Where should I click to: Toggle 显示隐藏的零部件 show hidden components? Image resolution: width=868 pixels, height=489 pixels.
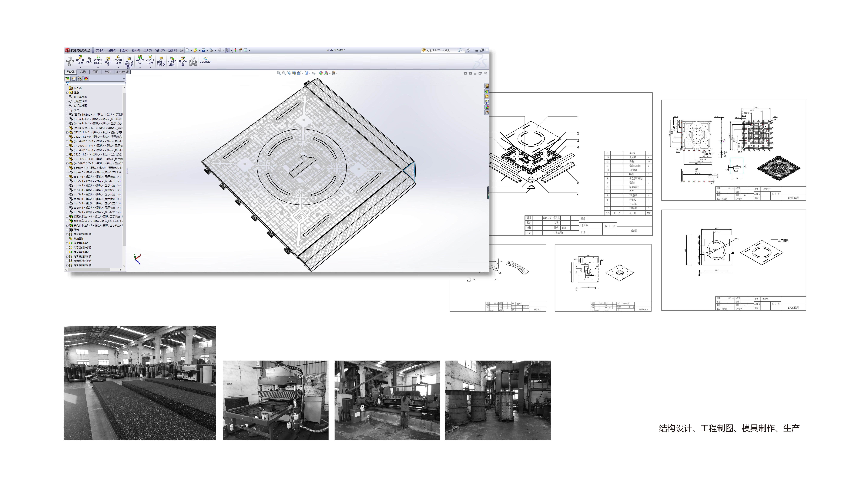pyautogui.click(x=129, y=61)
